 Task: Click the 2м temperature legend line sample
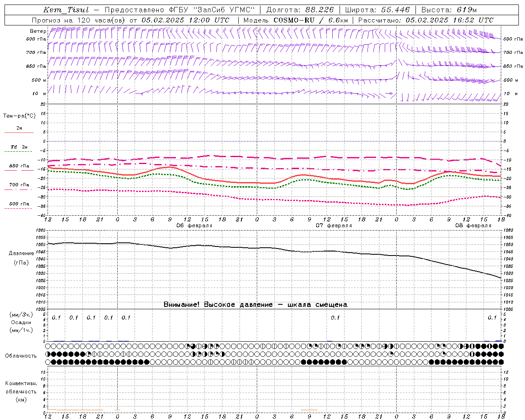(19, 133)
